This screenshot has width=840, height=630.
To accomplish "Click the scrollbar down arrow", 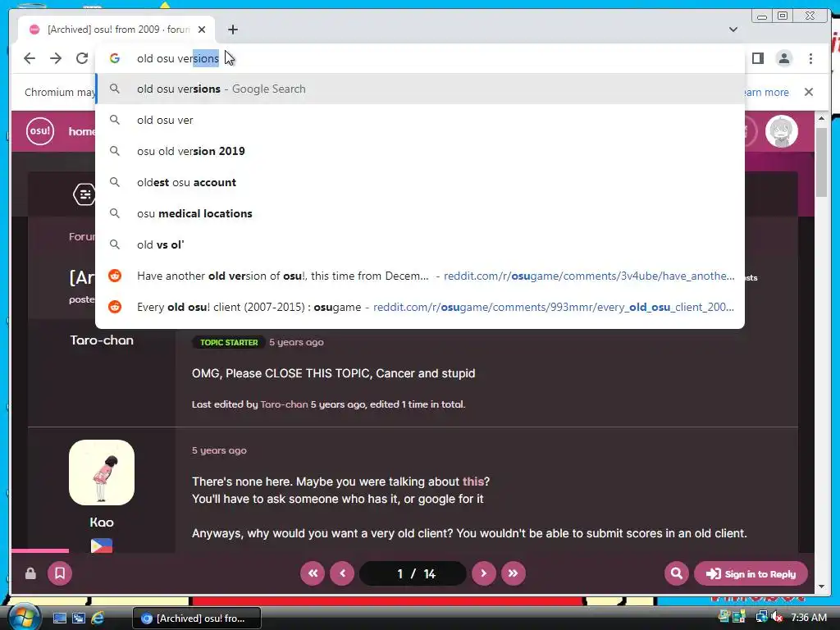I will point(821,586).
